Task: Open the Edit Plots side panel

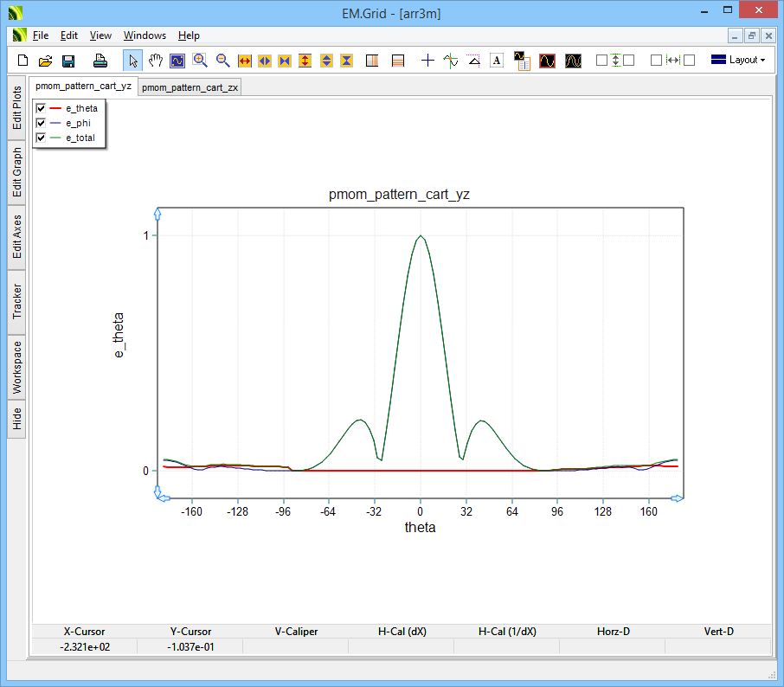Action: click(17, 108)
